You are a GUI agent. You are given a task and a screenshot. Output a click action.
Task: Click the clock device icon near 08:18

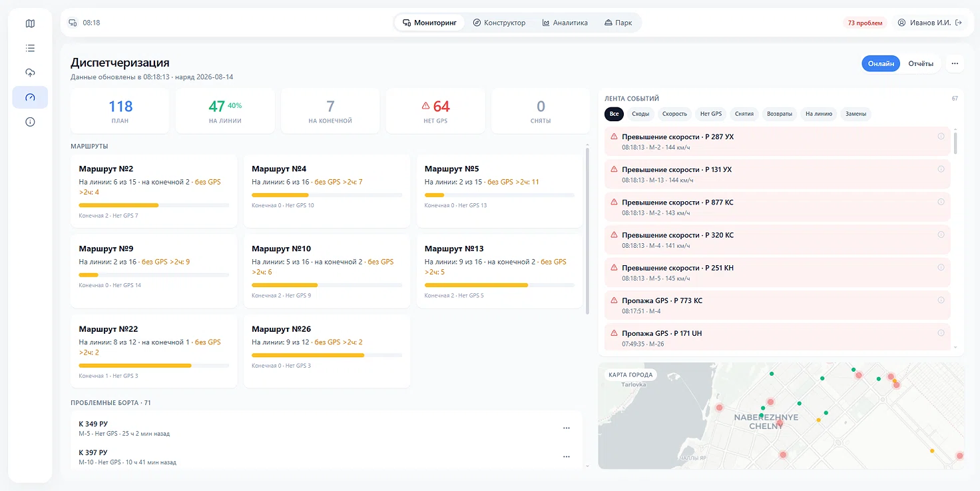click(73, 23)
